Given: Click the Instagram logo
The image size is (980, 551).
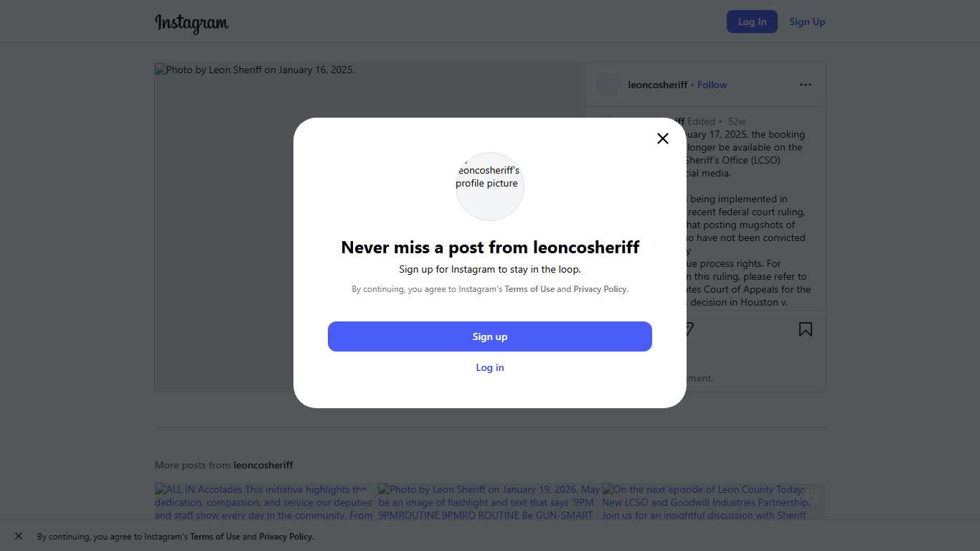Looking at the screenshot, I should click(x=192, y=23).
